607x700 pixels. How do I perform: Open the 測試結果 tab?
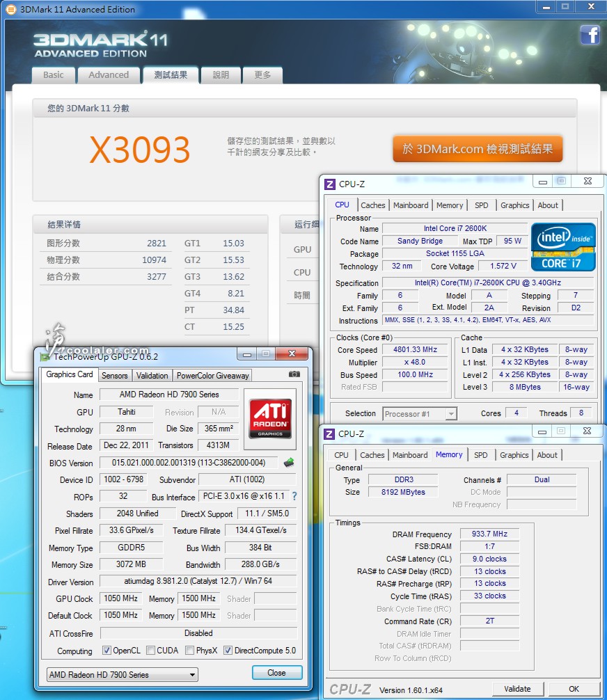click(171, 75)
